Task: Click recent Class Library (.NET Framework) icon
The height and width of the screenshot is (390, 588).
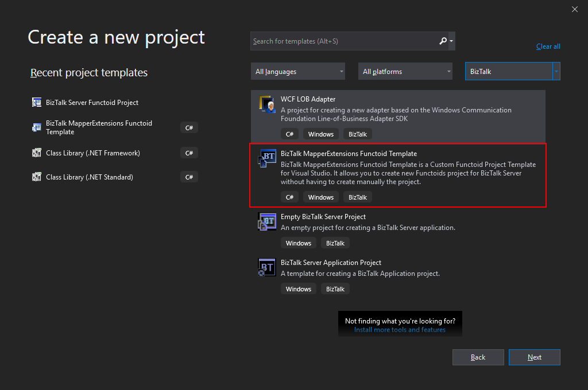Action: pos(37,153)
